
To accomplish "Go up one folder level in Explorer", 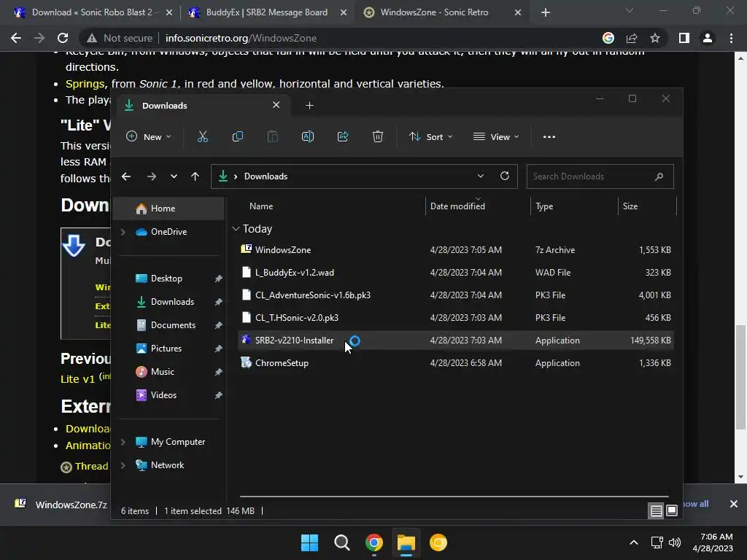I will click(195, 176).
